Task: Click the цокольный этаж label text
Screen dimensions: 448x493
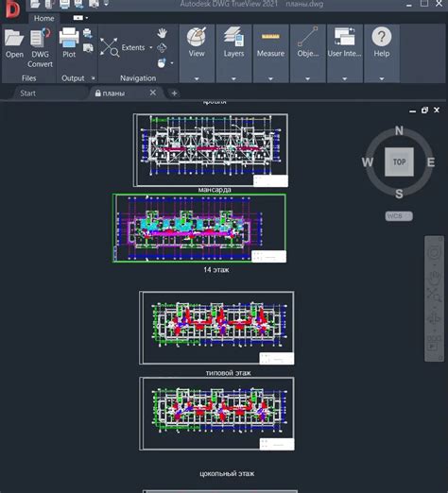Action: (x=227, y=473)
